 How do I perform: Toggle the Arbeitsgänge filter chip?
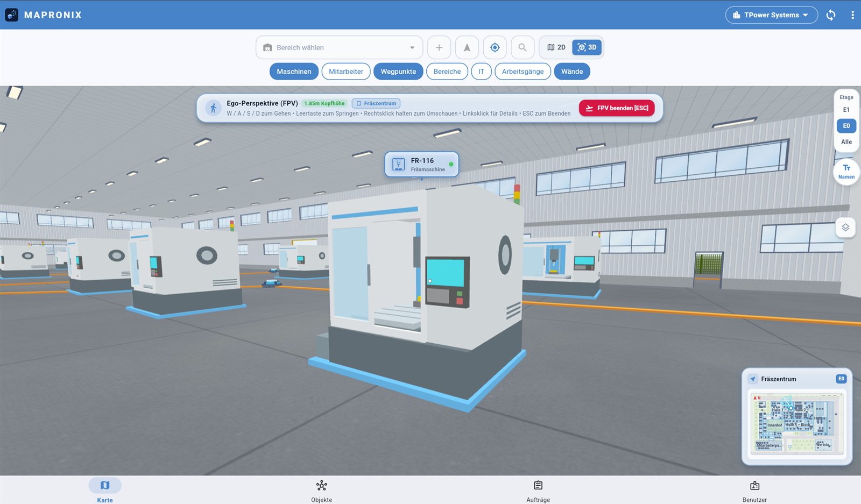pyautogui.click(x=523, y=72)
